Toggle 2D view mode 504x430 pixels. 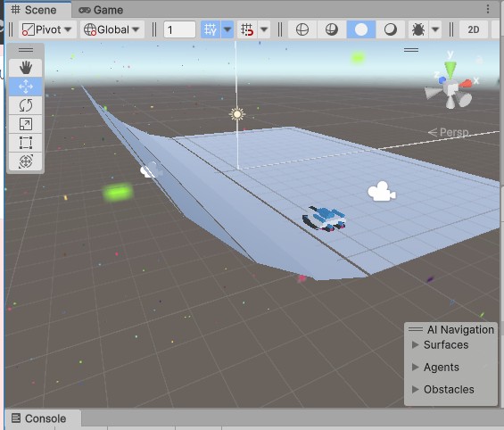tap(474, 29)
